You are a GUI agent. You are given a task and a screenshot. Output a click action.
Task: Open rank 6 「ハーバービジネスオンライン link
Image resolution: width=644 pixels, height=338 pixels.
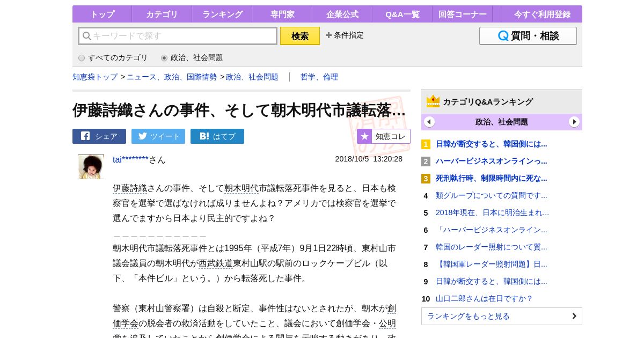click(x=492, y=230)
